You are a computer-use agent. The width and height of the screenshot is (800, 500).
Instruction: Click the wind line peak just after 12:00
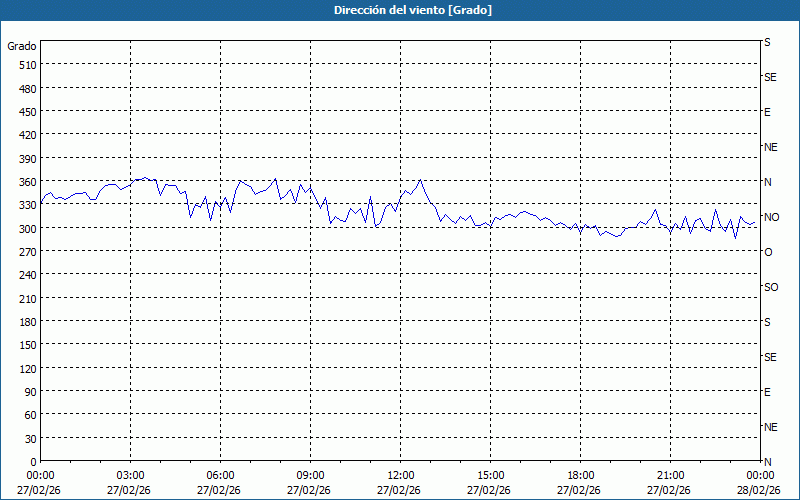pyautogui.click(x=420, y=181)
